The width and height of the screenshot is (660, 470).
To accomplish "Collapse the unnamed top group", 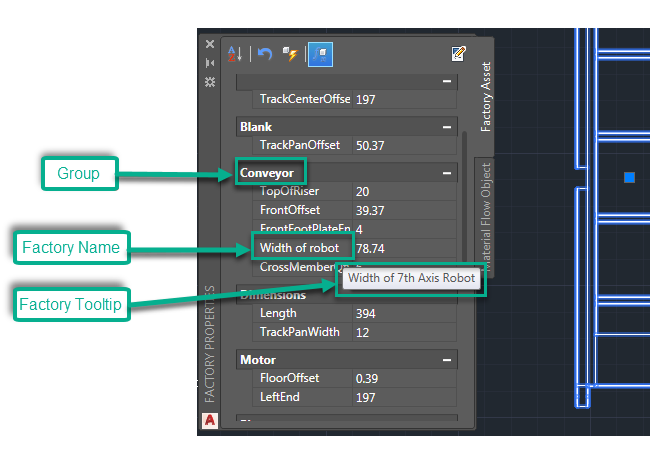I will pos(447,81).
